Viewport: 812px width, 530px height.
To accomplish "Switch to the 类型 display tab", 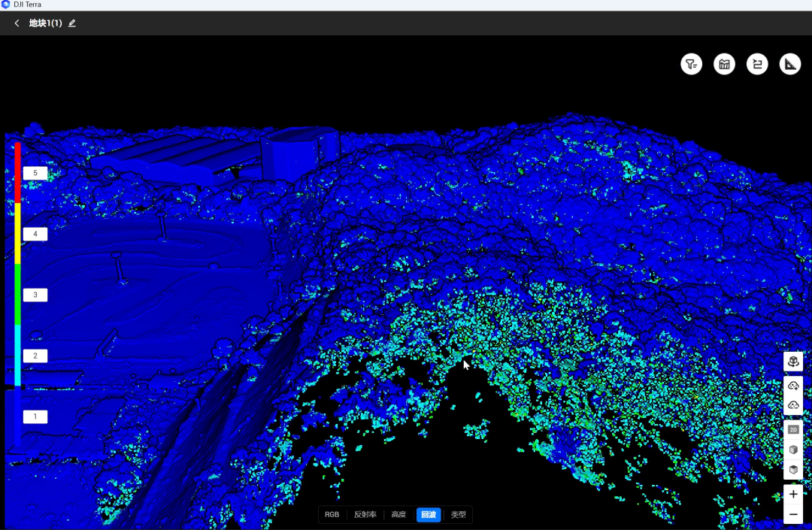I will [458, 515].
